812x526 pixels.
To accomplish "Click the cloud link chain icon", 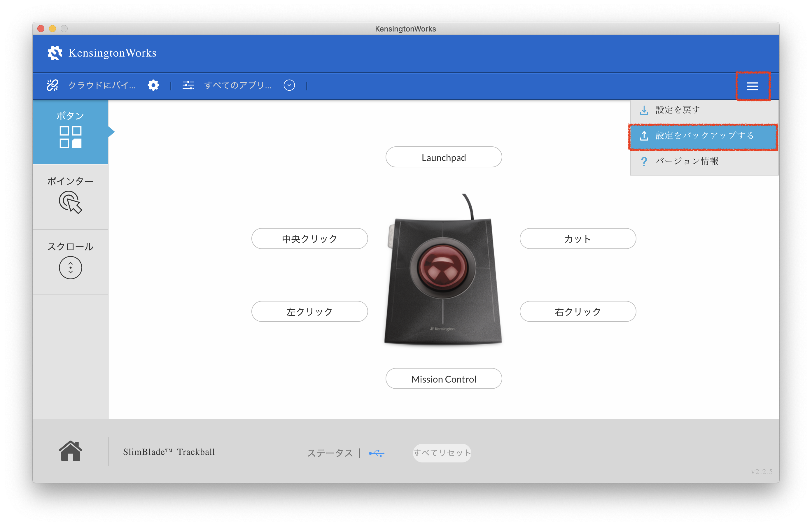I will coord(52,85).
